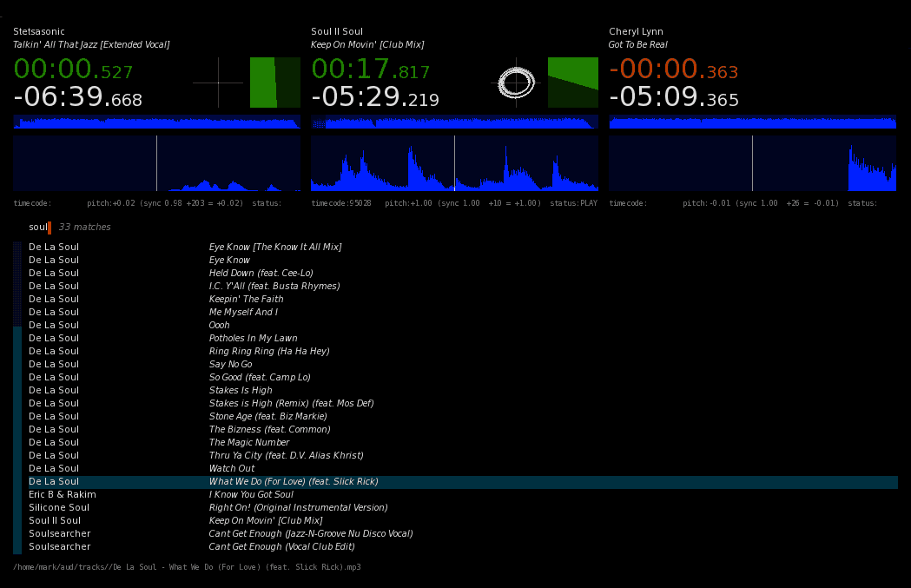Image resolution: width=911 pixels, height=588 pixels.
Task: Select track "Eye Know [The Know It All Mix]"
Action: pos(275,247)
